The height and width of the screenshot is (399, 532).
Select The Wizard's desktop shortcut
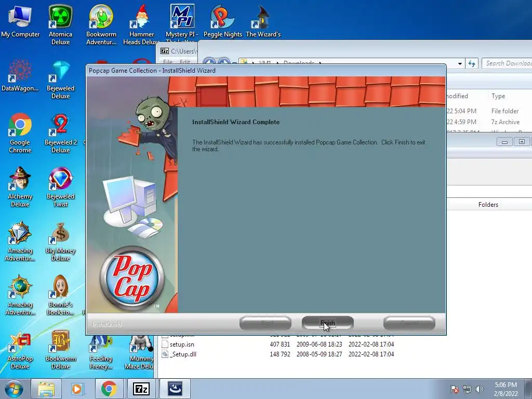[x=263, y=21]
